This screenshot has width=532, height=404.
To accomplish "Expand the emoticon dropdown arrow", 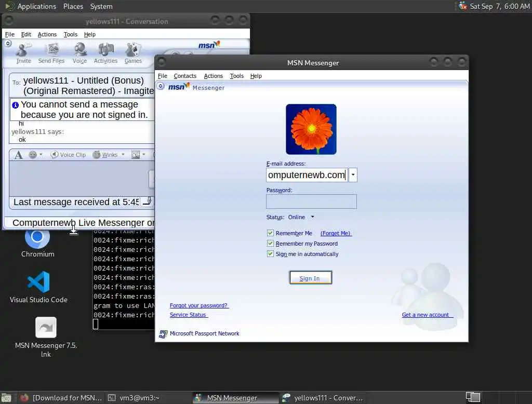I will (41, 155).
